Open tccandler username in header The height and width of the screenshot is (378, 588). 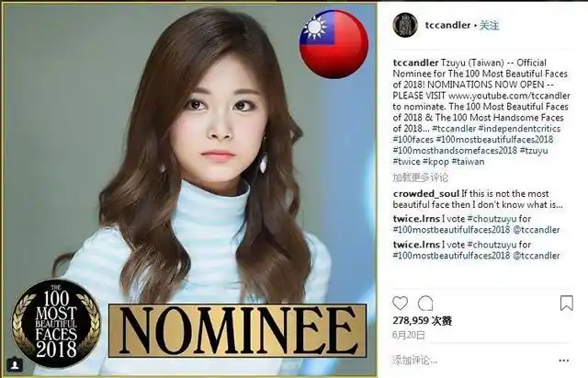(447, 25)
